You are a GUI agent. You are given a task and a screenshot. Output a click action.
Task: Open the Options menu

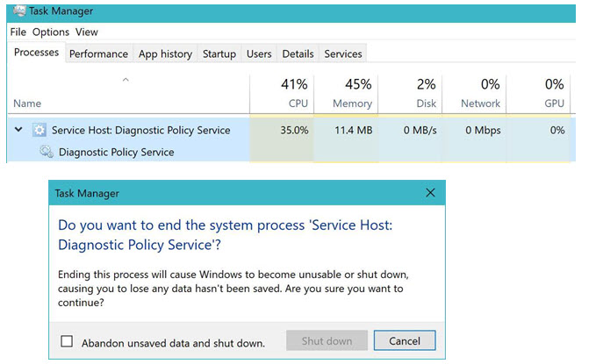point(51,32)
